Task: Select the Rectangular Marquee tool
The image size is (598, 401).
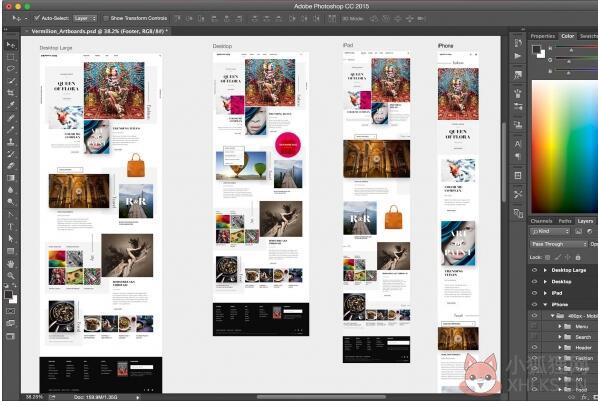Action: tap(11, 57)
